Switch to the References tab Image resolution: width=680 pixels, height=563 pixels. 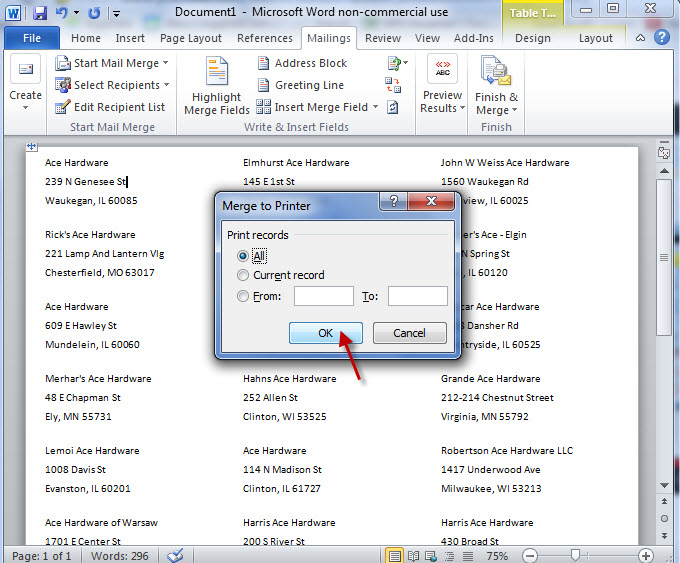pyautogui.click(x=265, y=38)
